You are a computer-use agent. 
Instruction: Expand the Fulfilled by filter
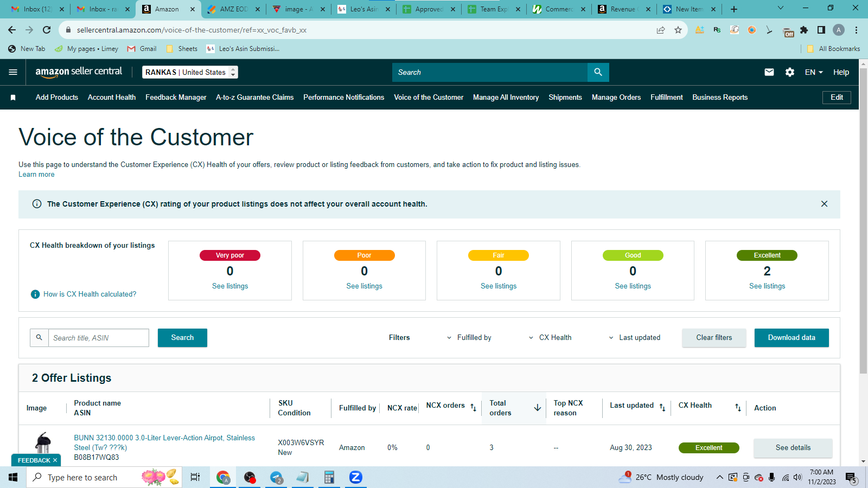[470, 338]
